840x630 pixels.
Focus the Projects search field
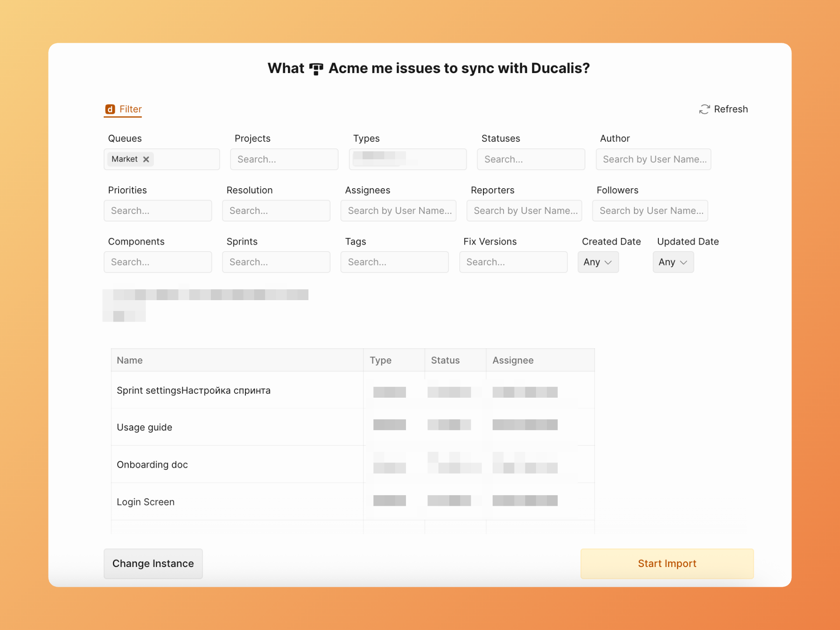pos(284,159)
